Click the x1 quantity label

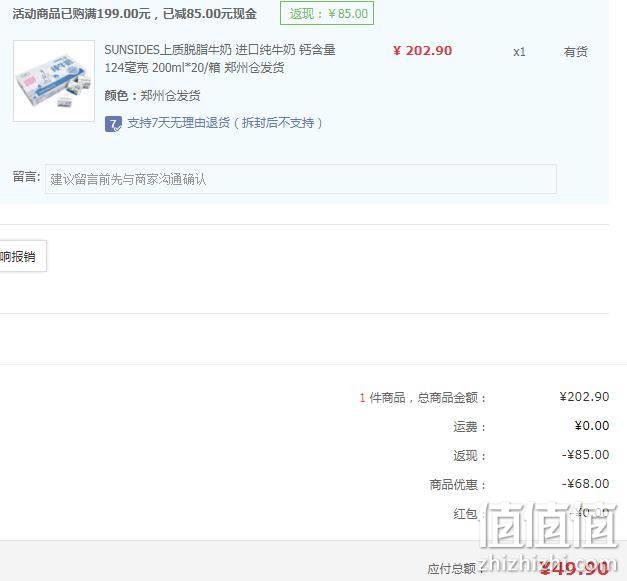pos(519,52)
